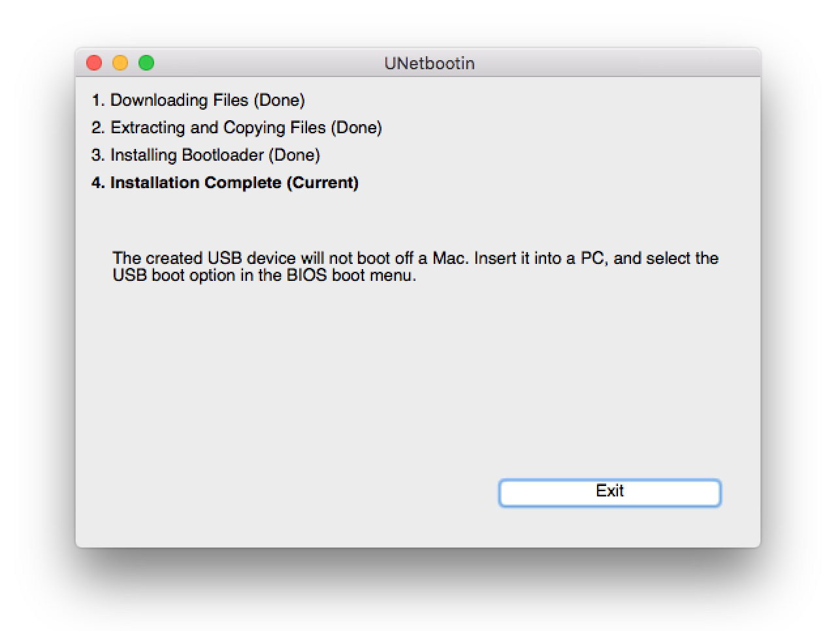Click the (Done) status after Downloading Files
Screen dimensions: 840x631
[x=280, y=100]
